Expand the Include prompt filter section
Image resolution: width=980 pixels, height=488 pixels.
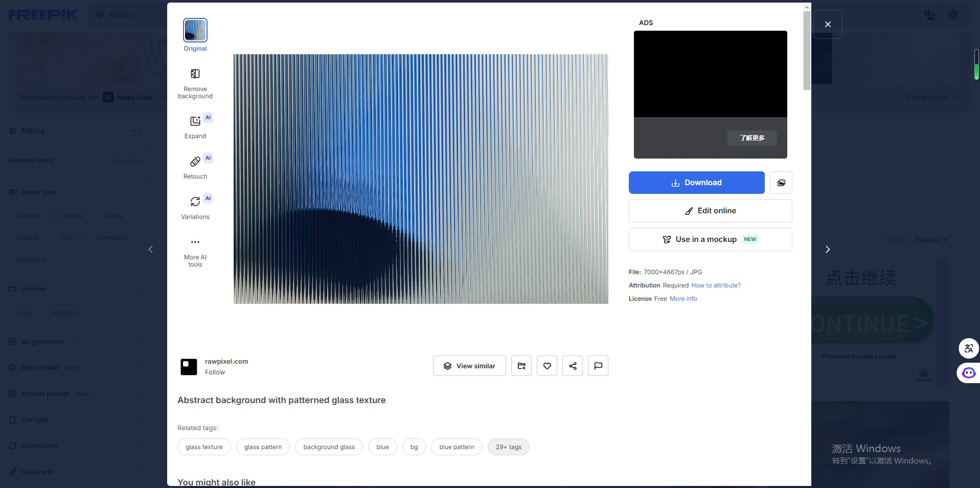[x=137, y=394]
